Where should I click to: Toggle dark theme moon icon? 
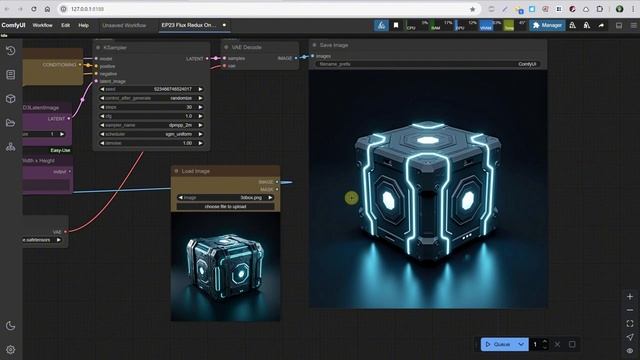[11, 326]
